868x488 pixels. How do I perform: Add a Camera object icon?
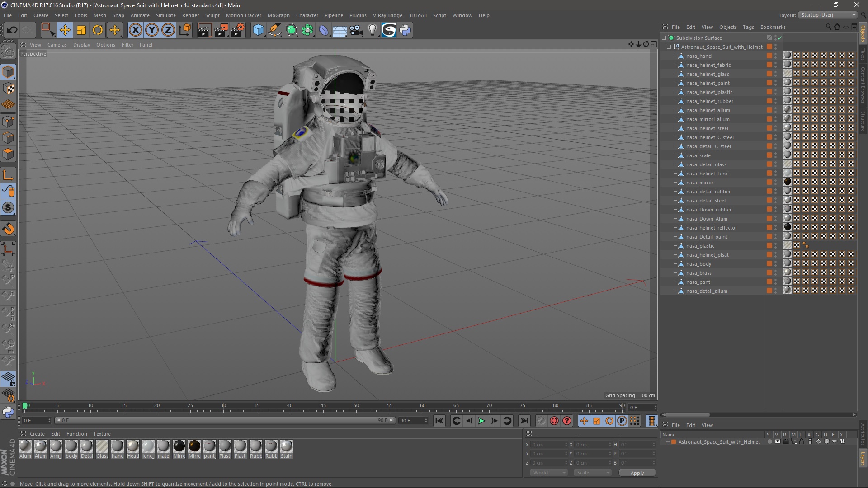coord(356,30)
